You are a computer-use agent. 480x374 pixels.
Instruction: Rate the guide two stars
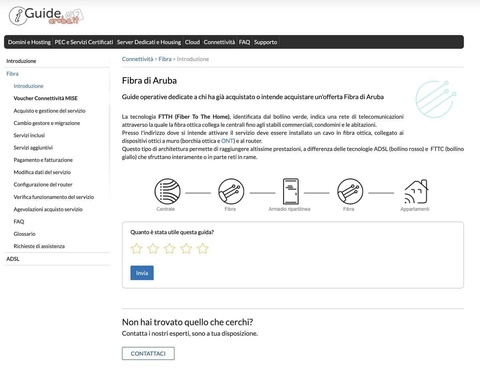pyautogui.click(x=153, y=248)
